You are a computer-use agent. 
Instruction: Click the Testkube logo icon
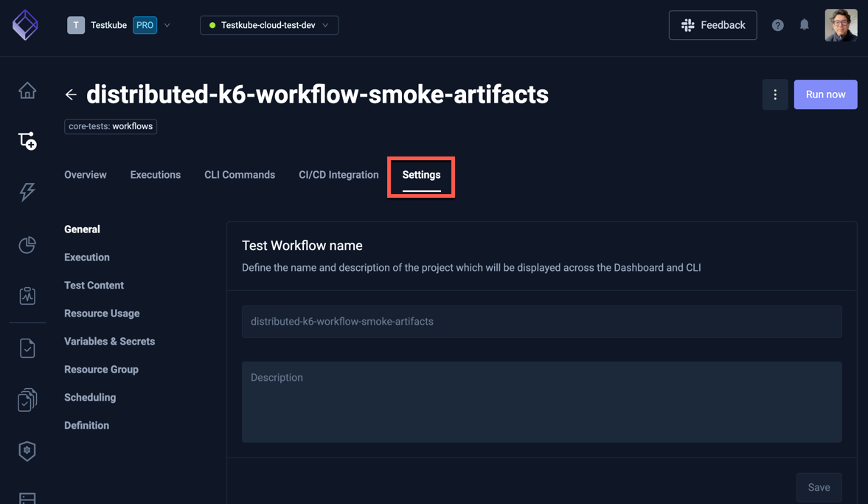tap(25, 25)
